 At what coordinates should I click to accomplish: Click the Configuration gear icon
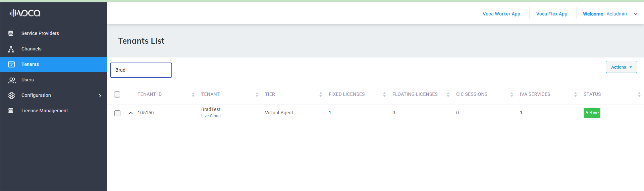click(11, 95)
